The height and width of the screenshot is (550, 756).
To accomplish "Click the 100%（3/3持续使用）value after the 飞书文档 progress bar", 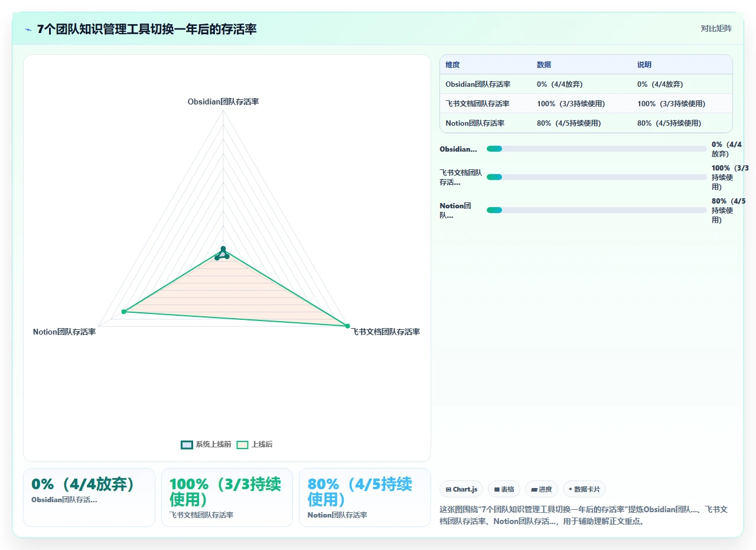I will pos(730,178).
